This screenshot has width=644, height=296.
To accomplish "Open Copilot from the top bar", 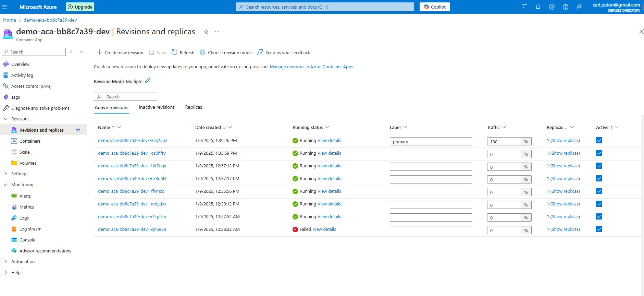I will [x=435, y=7].
